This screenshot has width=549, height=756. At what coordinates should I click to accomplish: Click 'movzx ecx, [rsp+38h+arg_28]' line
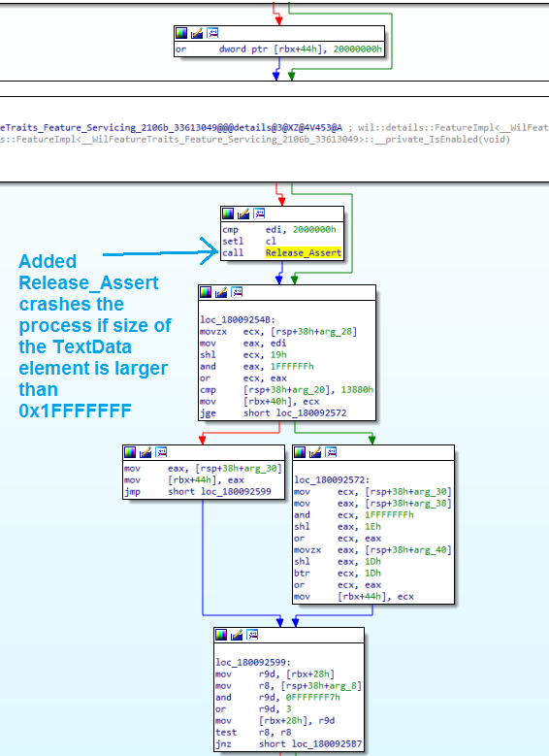coord(278,332)
